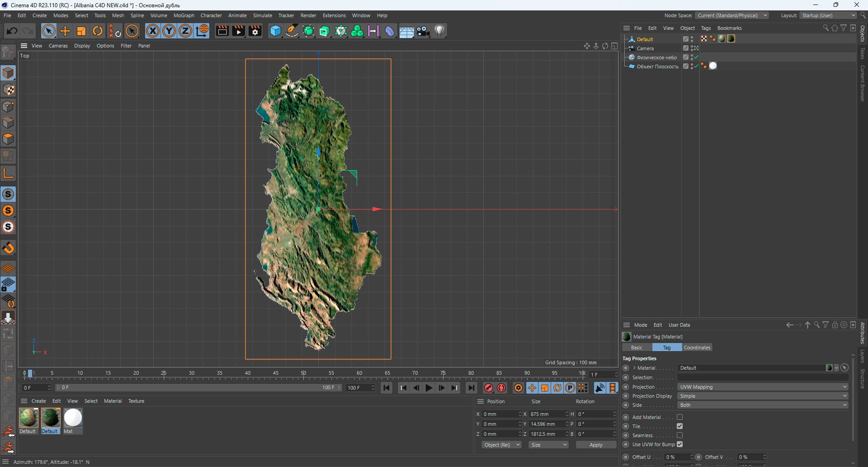This screenshot has width=868, height=467.
Task: Open the Projection dropdown
Action: pyautogui.click(x=763, y=387)
